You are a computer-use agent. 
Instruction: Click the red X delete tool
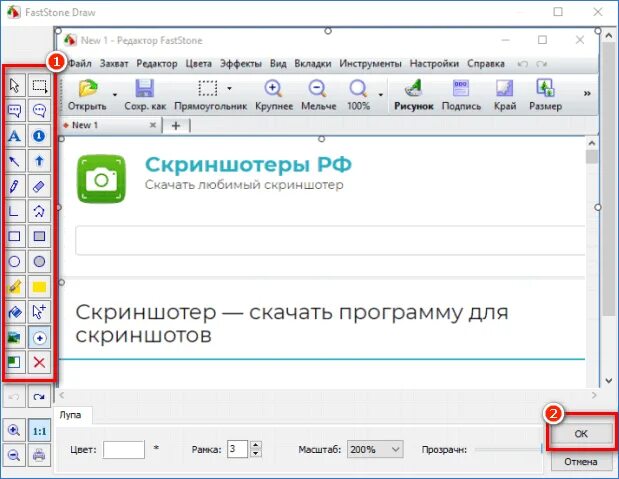(x=39, y=363)
